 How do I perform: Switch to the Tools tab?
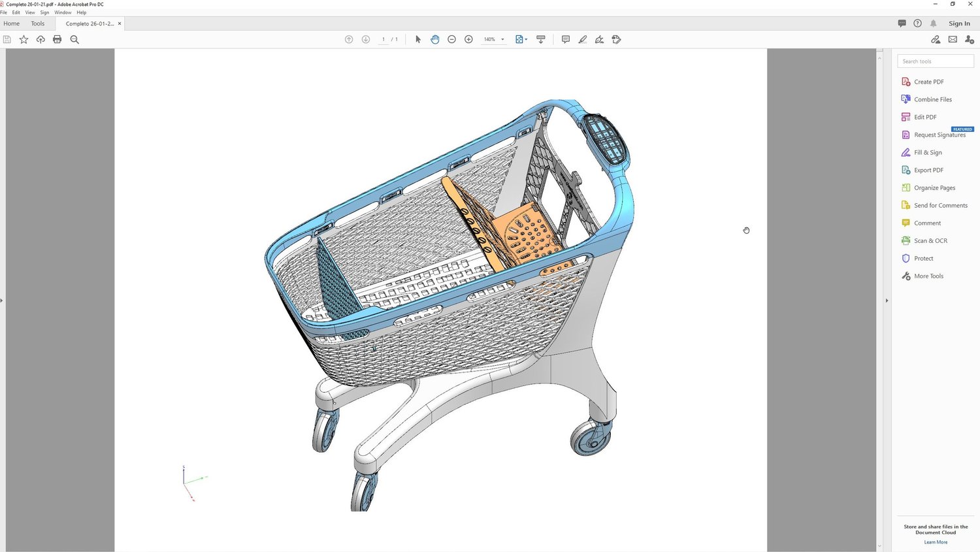(x=38, y=24)
